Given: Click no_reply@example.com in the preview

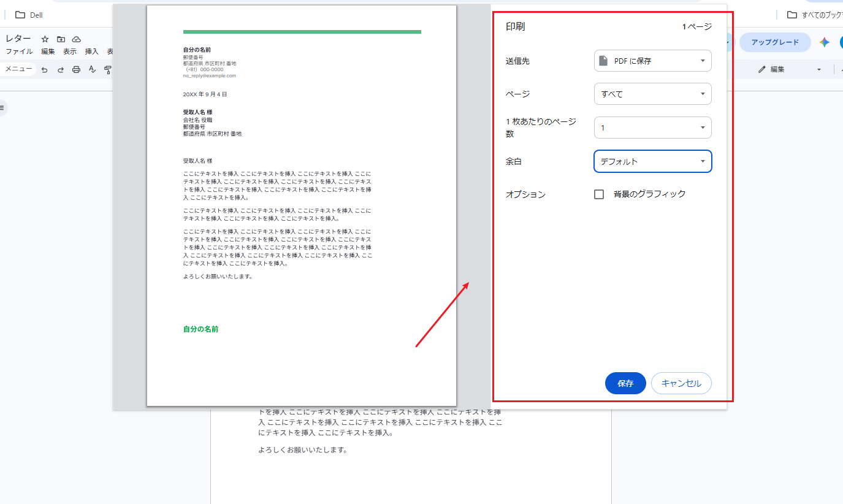Looking at the screenshot, I should (209, 75).
